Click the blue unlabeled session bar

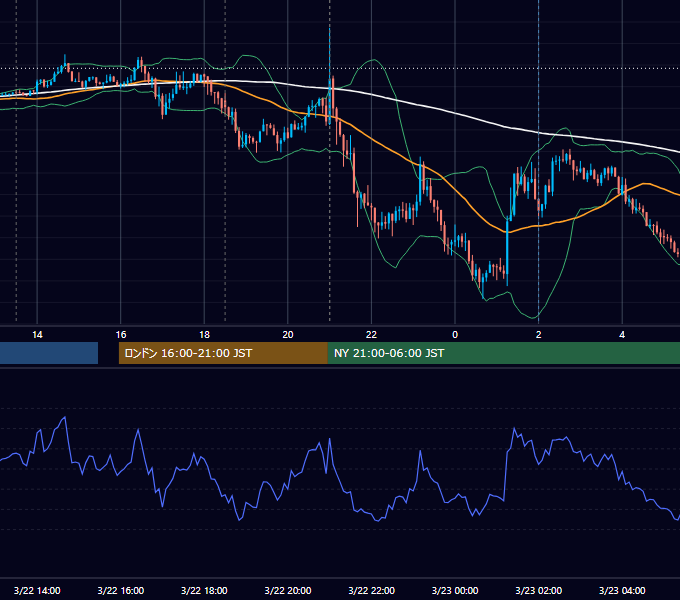point(49,353)
